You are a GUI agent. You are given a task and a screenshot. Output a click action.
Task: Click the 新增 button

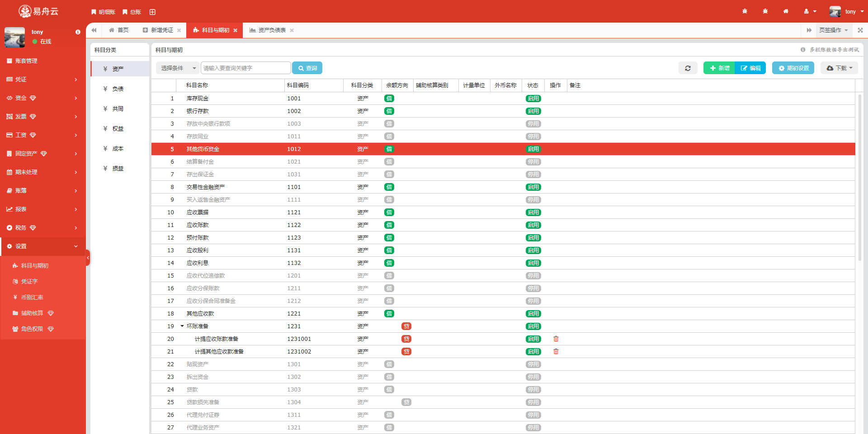coord(719,68)
